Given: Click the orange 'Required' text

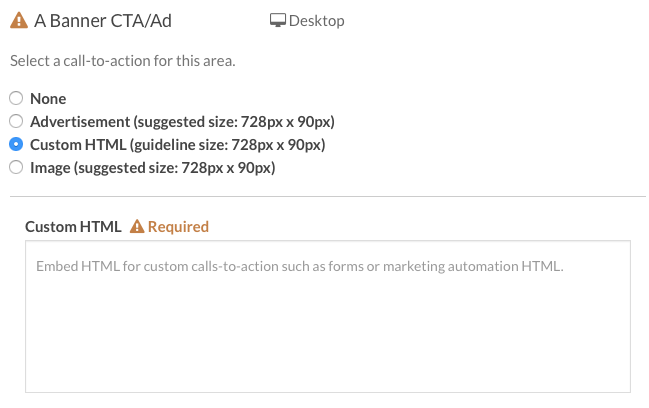Looking at the screenshot, I should point(178,227).
